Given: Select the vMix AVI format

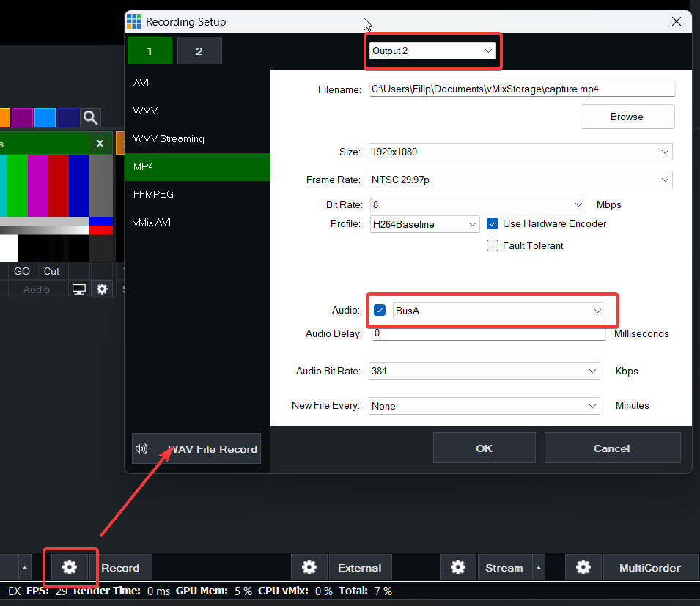Looking at the screenshot, I should tap(197, 222).
